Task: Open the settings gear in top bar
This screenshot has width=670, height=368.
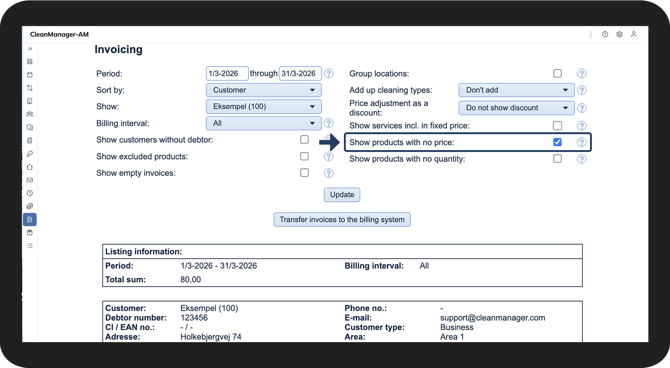Action: tap(619, 34)
